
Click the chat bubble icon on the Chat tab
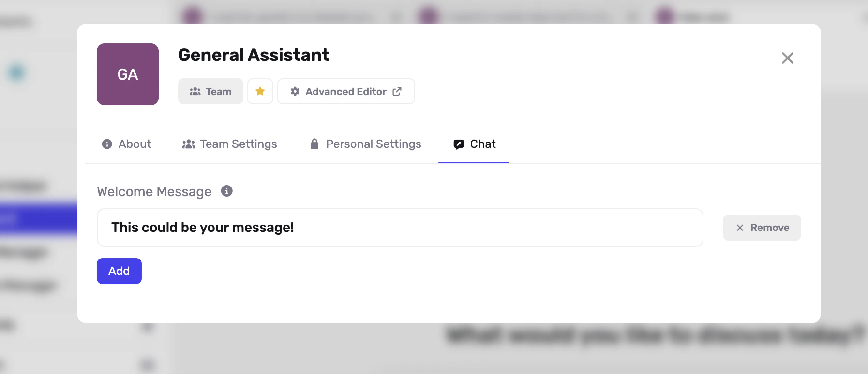pos(458,144)
